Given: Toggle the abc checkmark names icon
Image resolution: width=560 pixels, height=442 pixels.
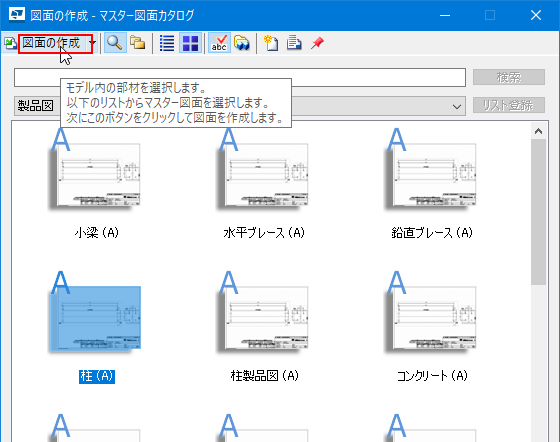Looking at the screenshot, I should point(219,43).
